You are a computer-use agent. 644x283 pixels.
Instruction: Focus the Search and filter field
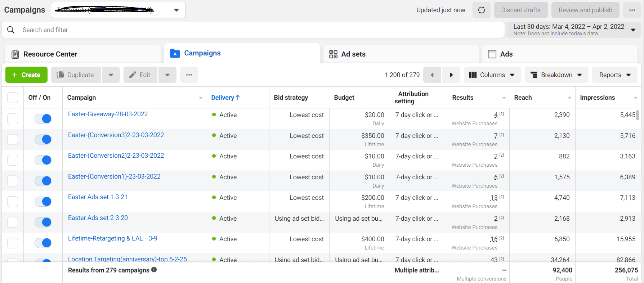253,30
